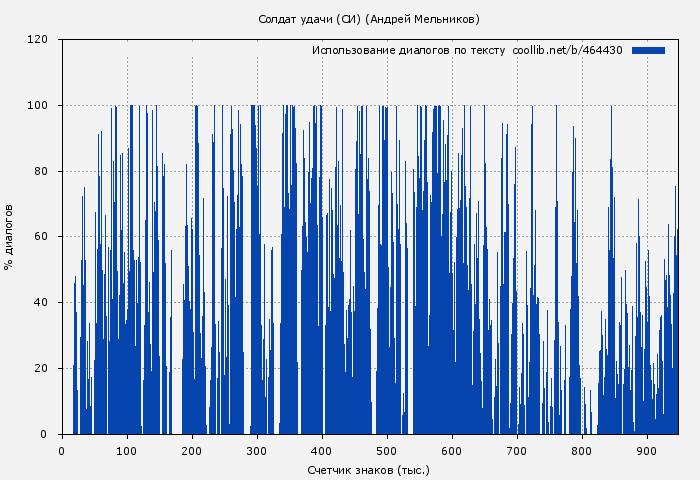
Task: Click the 300 tick on the x-axis
Action: 257,450
